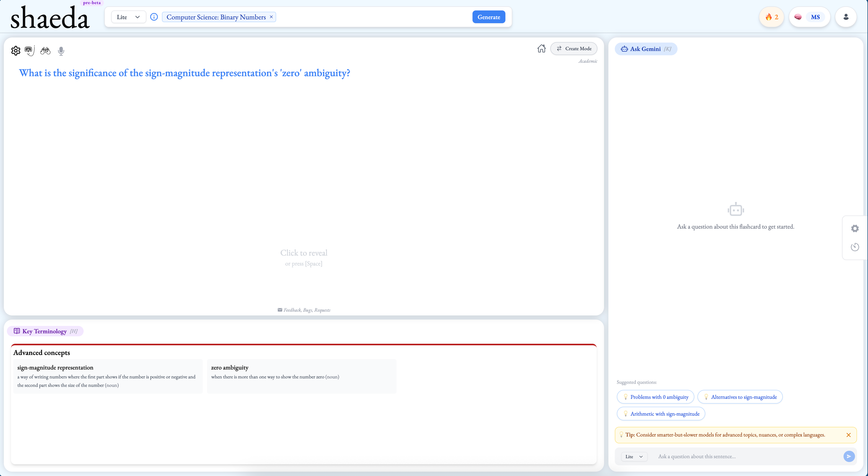Toggle Create Mode switch

pyautogui.click(x=574, y=48)
